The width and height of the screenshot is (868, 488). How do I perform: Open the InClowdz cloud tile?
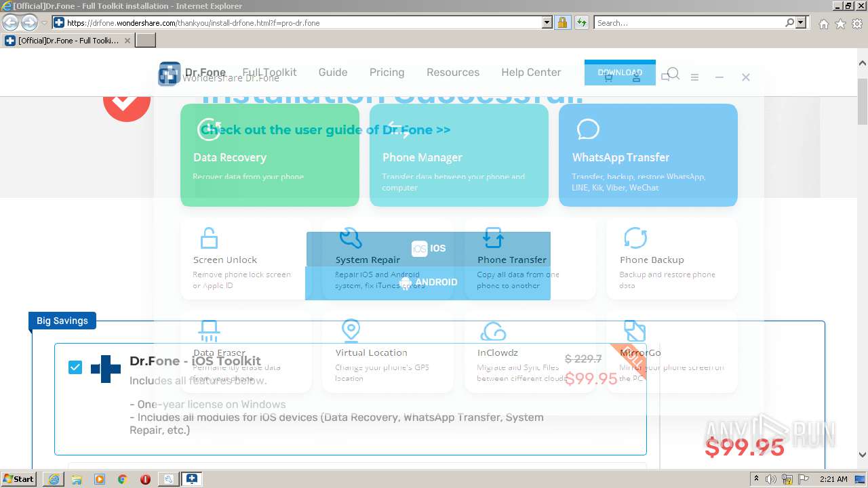[x=530, y=352]
